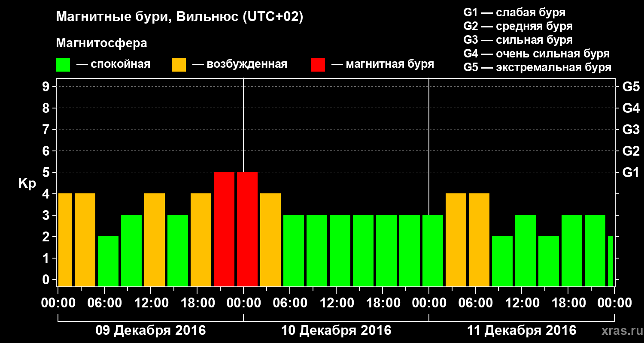
Task: Click the first orange bar on 11 December
Action: pyautogui.click(x=456, y=240)
